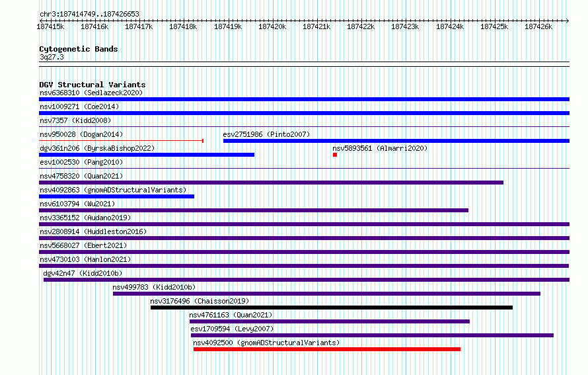Select the purple nsv499783 bar
588x375 pixels.
[x=326, y=294]
